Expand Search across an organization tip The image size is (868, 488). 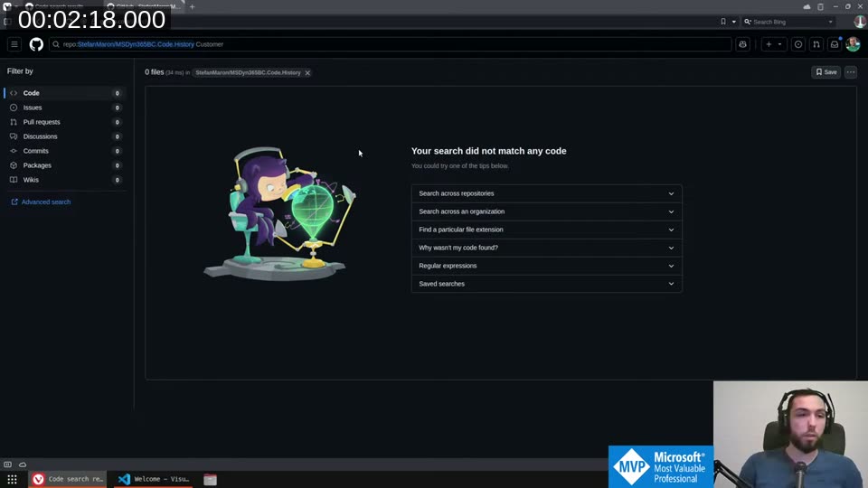[546, 211]
